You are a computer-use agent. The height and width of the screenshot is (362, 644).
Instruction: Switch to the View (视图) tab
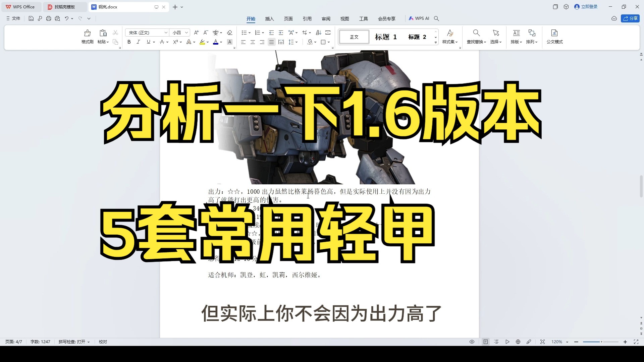coord(344,19)
